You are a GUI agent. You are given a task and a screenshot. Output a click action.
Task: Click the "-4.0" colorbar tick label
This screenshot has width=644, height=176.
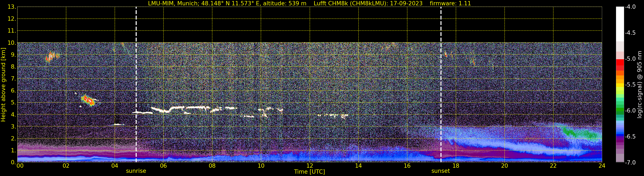tap(630, 7)
